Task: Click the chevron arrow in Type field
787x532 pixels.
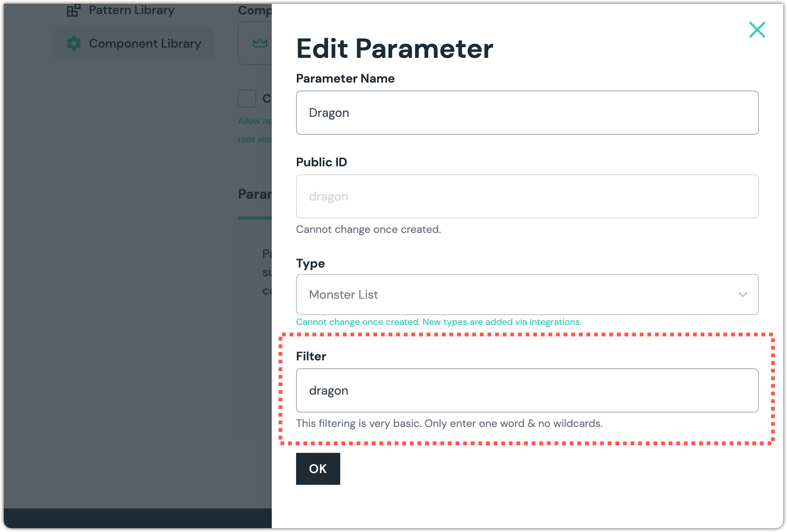Action: click(742, 295)
